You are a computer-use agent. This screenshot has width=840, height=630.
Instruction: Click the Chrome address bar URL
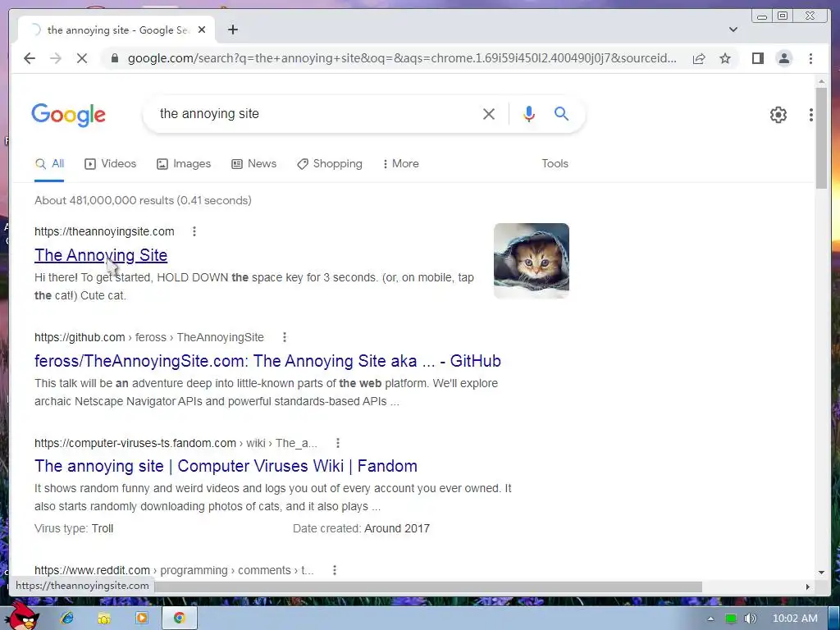click(402, 58)
